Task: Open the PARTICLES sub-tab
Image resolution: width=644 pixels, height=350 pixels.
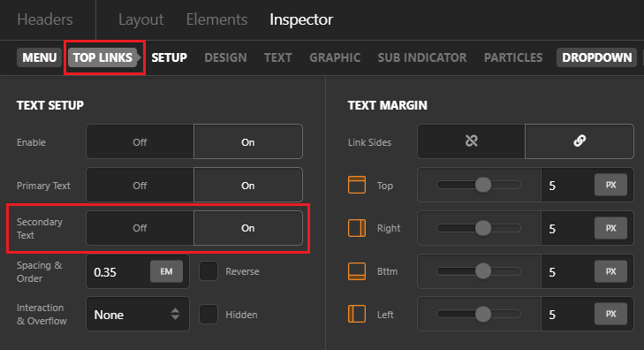Action: [513, 57]
